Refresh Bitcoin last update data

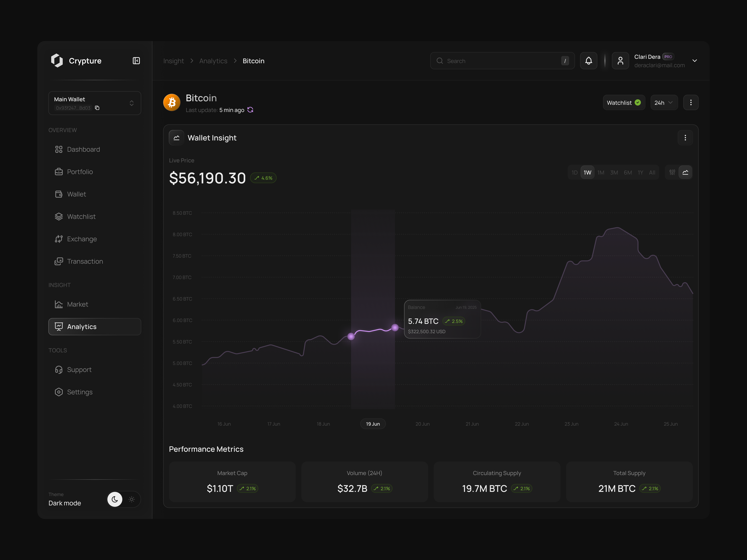pos(250,110)
